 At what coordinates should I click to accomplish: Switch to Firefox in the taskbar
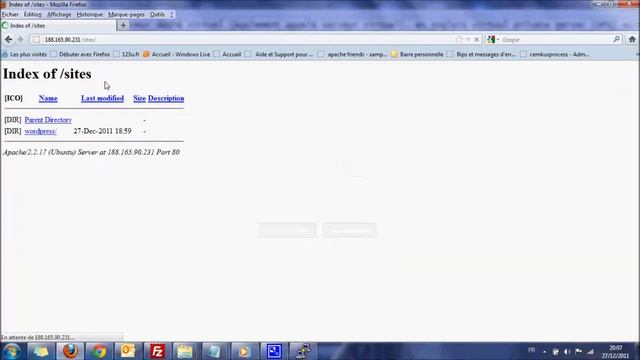click(70, 351)
